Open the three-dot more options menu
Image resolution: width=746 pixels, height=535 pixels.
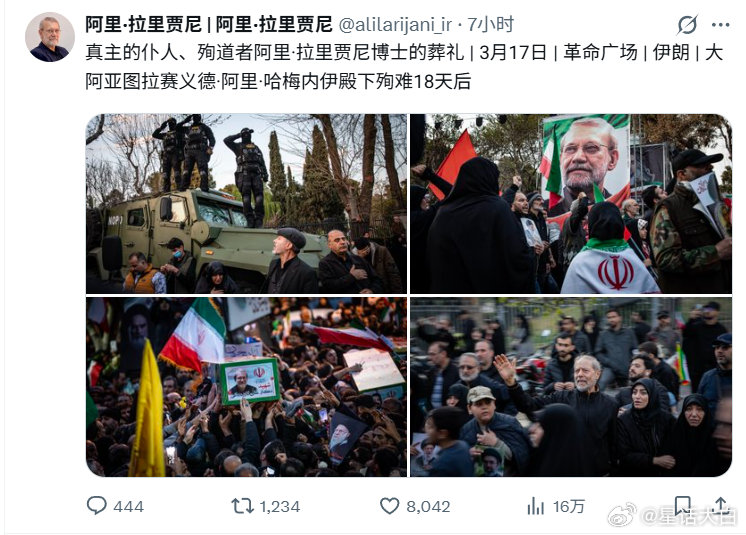(x=721, y=25)
